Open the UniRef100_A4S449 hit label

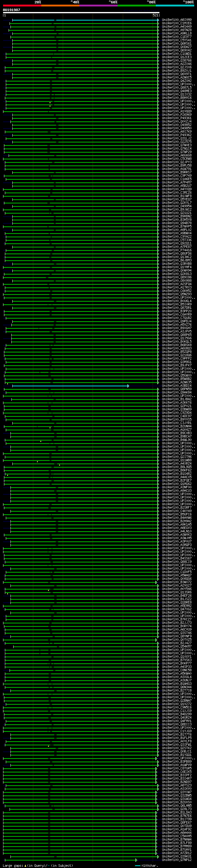point(176,26)
